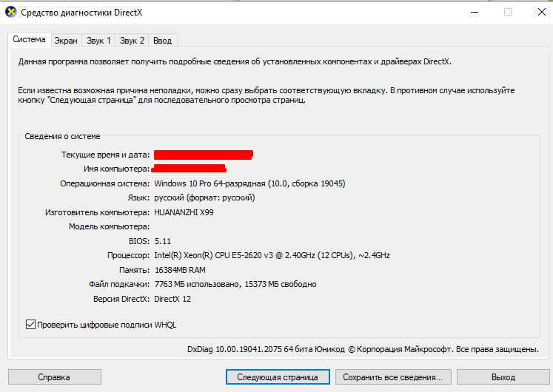Click the Выход button
Viewport: 553px width, 392px height.
[503, 377]
